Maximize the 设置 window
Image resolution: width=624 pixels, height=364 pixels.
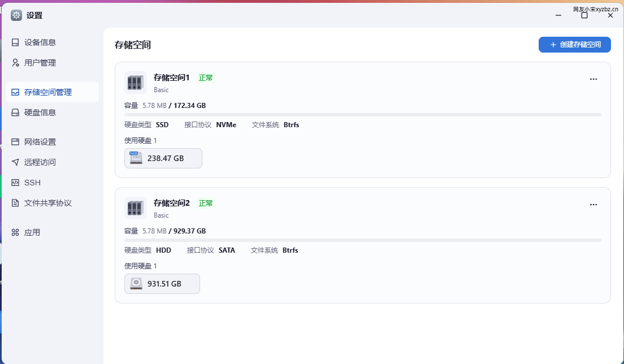(x=584, y=15)
